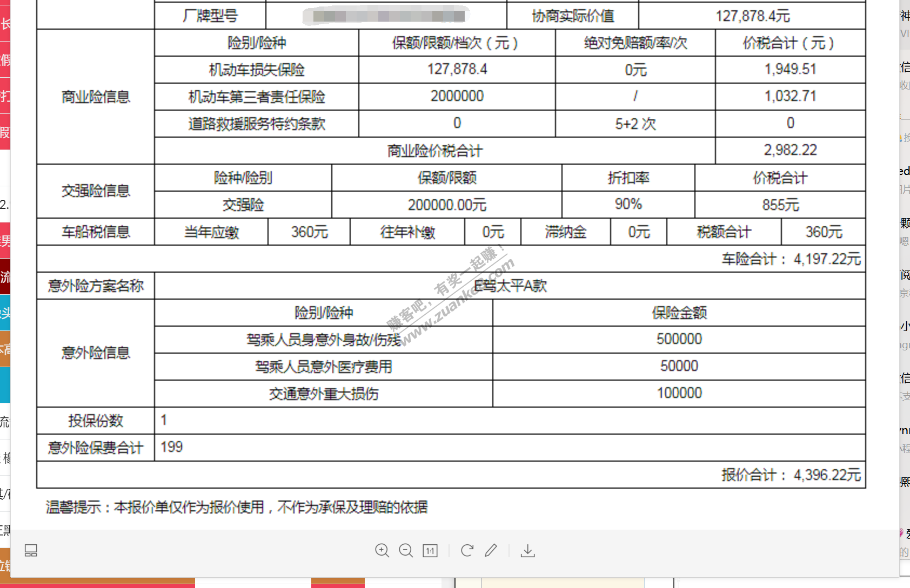Screen dimensions: 910x588
Task: Select the 50000 insured amount
Action: pos(679,366)
